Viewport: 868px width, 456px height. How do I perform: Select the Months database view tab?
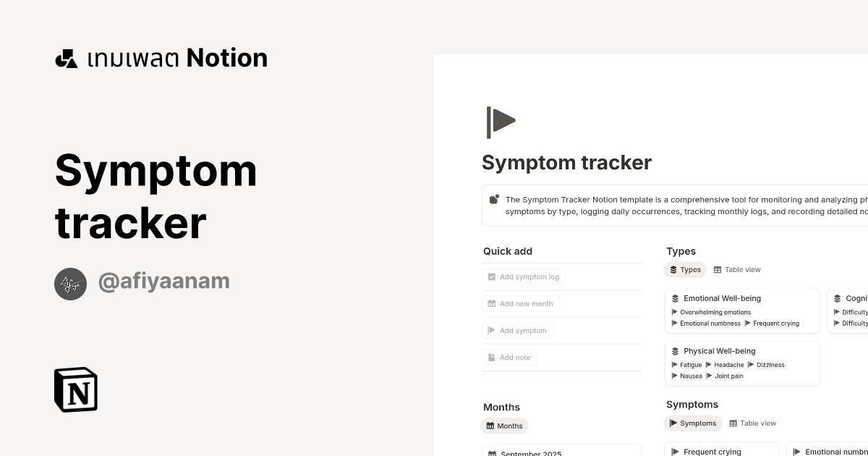tap(504, 426)
